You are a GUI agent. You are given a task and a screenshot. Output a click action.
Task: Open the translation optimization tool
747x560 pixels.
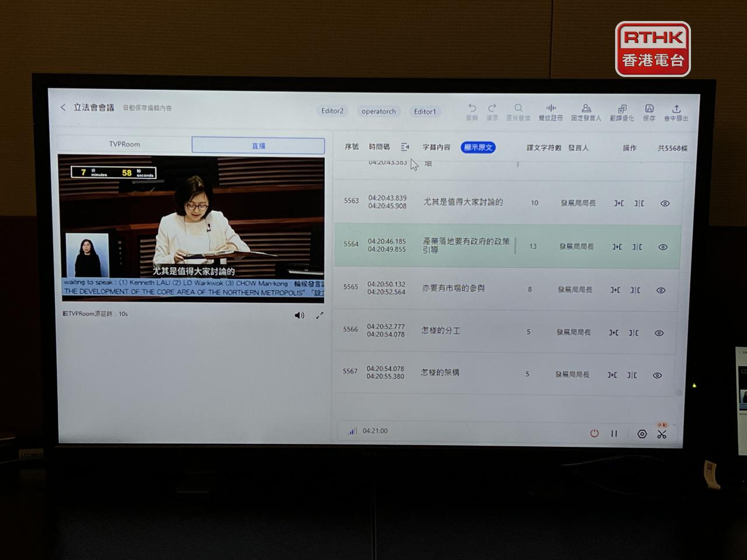622,109
